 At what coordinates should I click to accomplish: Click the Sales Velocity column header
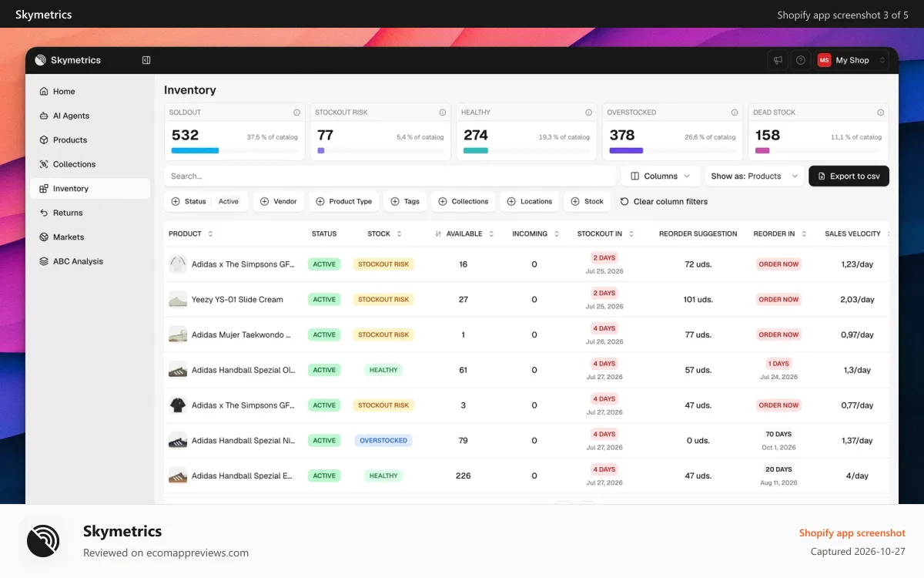[x=852, y=234]
